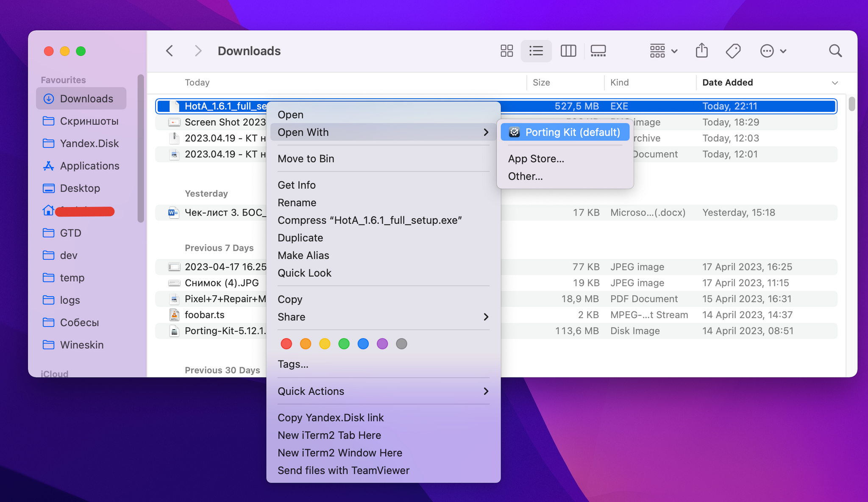Open the group-by options dropdown
Image resolution: width=868 pixels, height=502 pixels.
663,51
